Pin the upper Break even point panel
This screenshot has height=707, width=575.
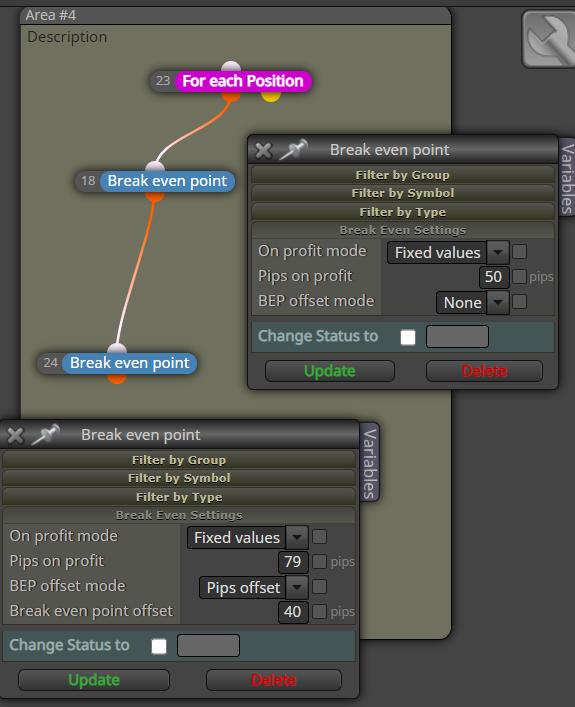click(x=294, y=150)
